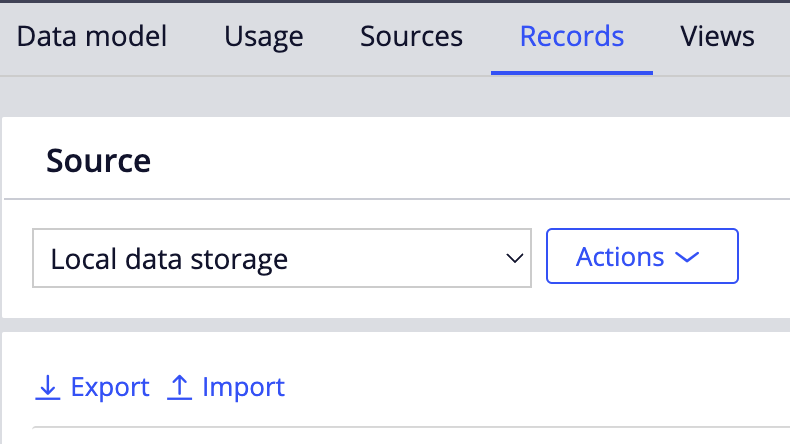Switch to the Data model tab
The height and width of the screenshot is (444, 790).
[x=92, y=36]
